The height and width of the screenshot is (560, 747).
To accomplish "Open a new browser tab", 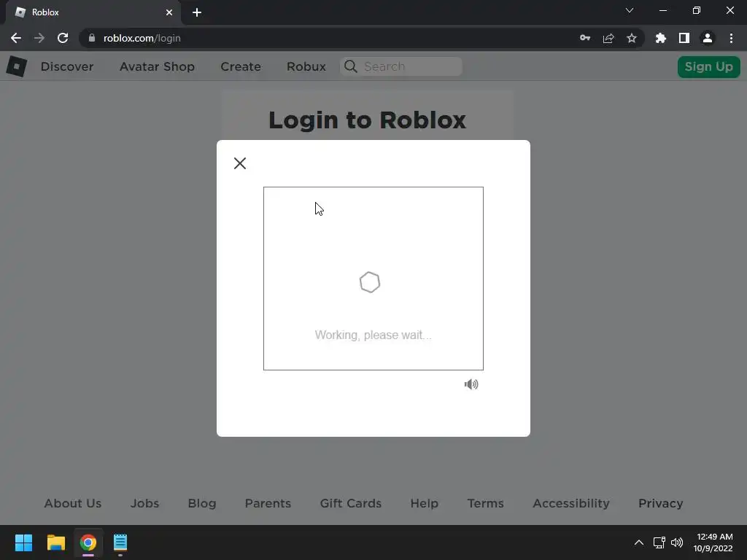I will click(x=197, y=12).
